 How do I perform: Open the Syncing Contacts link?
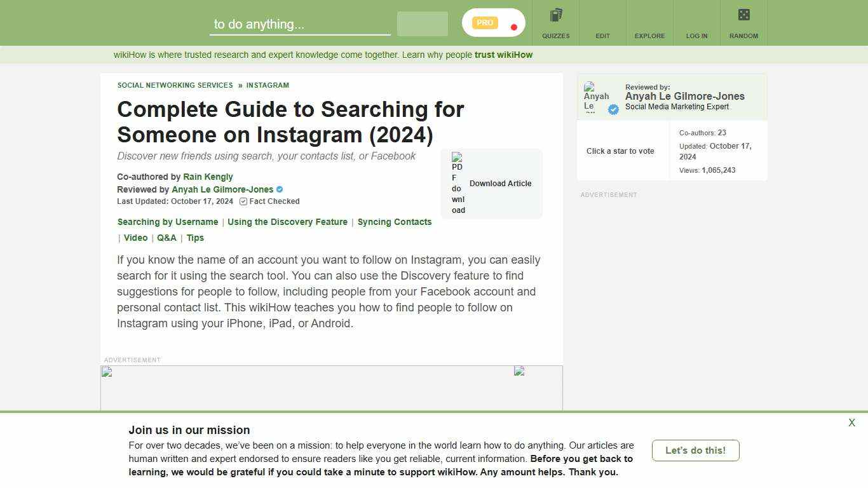click(395, 222)
